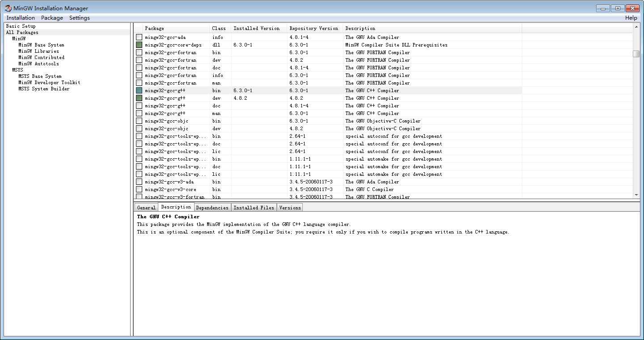Click the package list scroll-down arrow
The width and height of the screenshot is (644, 340).
tap(636, 195)
